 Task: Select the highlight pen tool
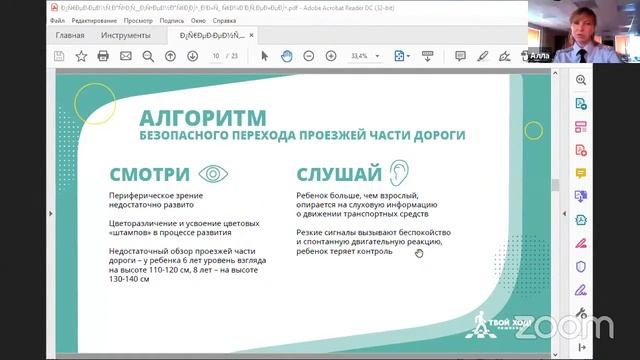click(x=483, y=56)
